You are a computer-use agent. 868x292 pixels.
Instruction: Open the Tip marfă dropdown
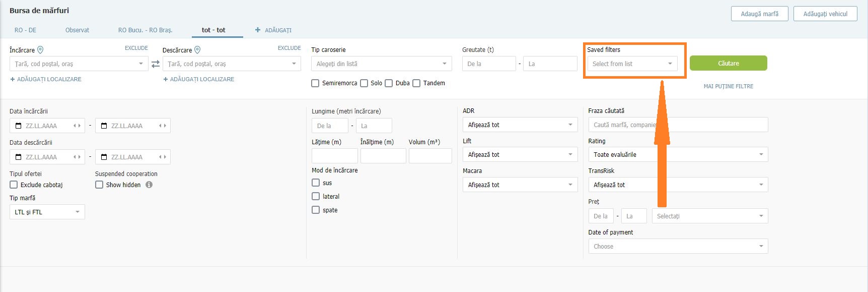click(47, 212)
